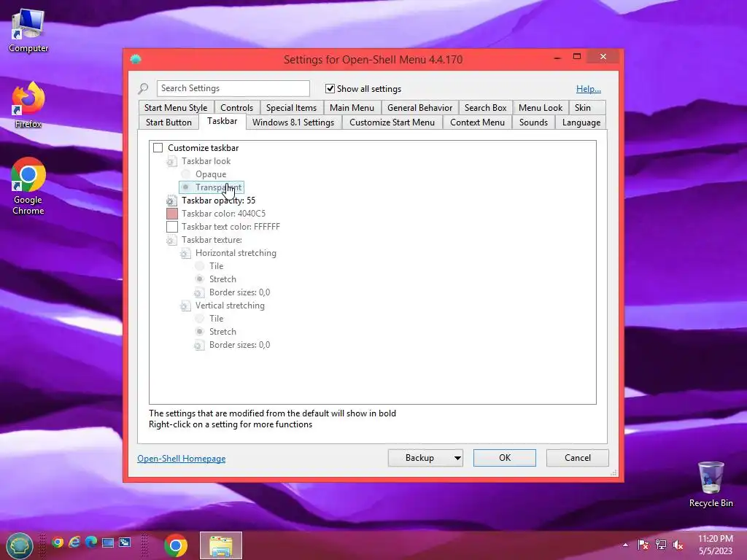
Task: Open Internet Explorer from quick launch
Action: (x=74, y=542)
